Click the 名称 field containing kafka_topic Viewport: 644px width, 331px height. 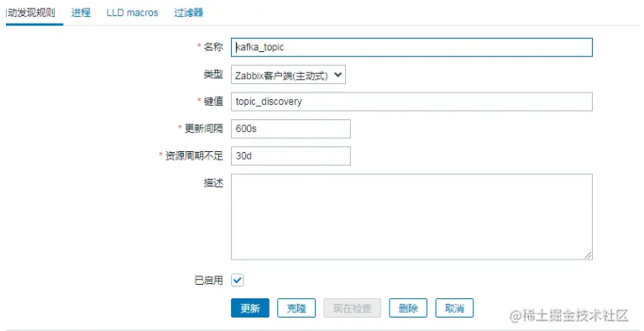(x=411, y=47)
